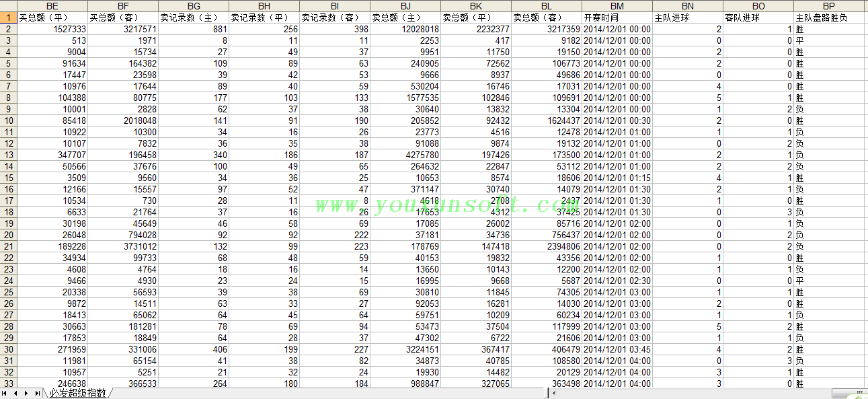This screenshot has width=868, height=399.
Task: Go to previous sheet with navigation arrow
Action: click(15, 393)
